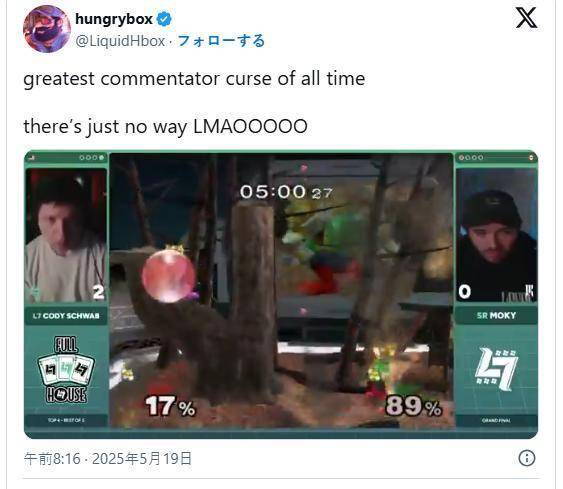This screenshot has width=563, height=489.
Task: Click the tweet text 'greatest commentator curse'
Action: click(149, 79)
